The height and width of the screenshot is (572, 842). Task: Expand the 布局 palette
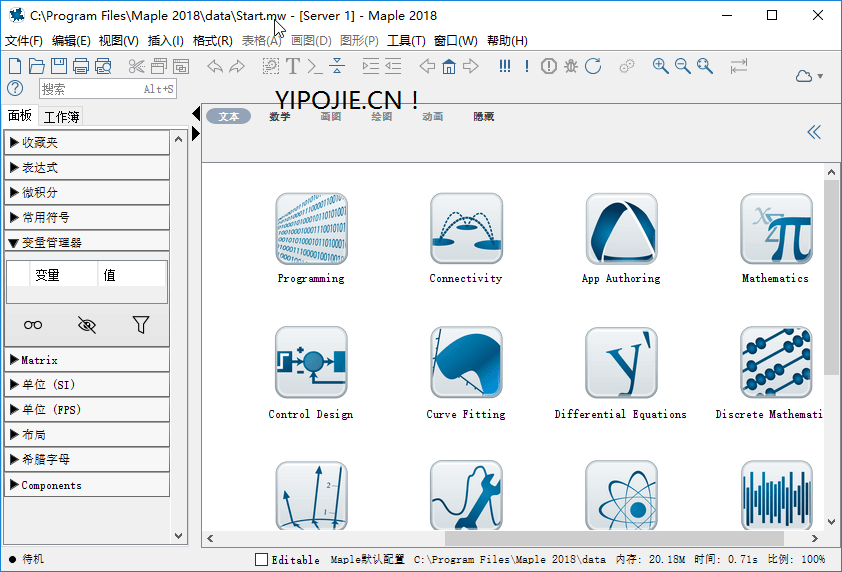pos(87,435)
